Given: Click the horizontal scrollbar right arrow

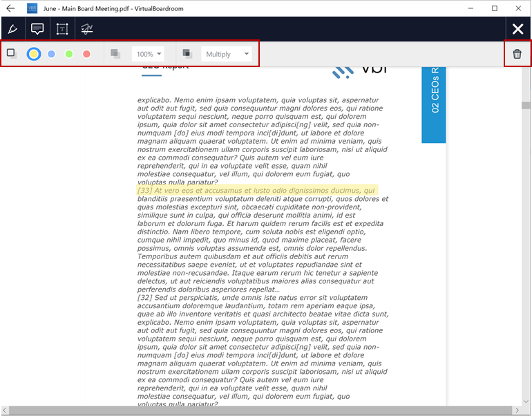Looking at the screenshot, I should click(x=517, y=410).
